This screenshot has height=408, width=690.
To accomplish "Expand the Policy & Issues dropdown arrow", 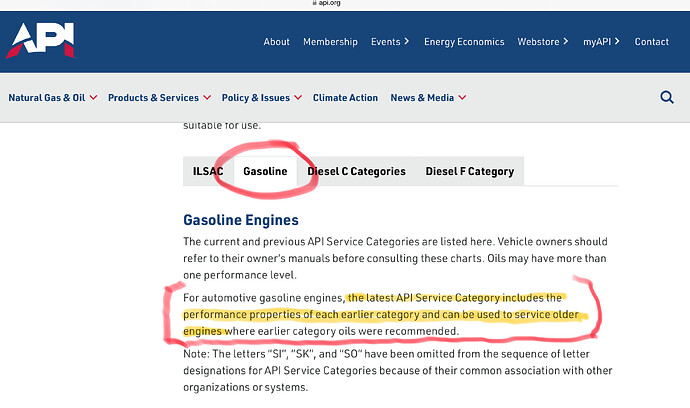I will point(298,98).
